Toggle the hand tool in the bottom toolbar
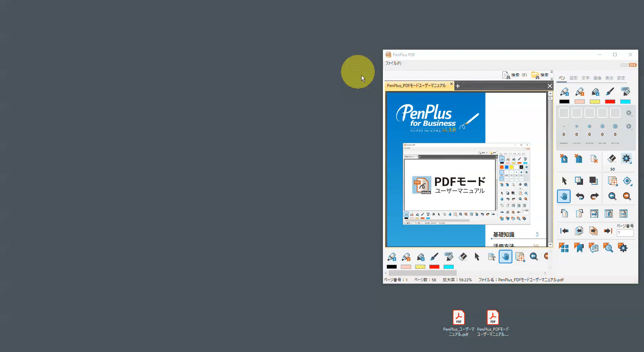 [x=506, y=257]
